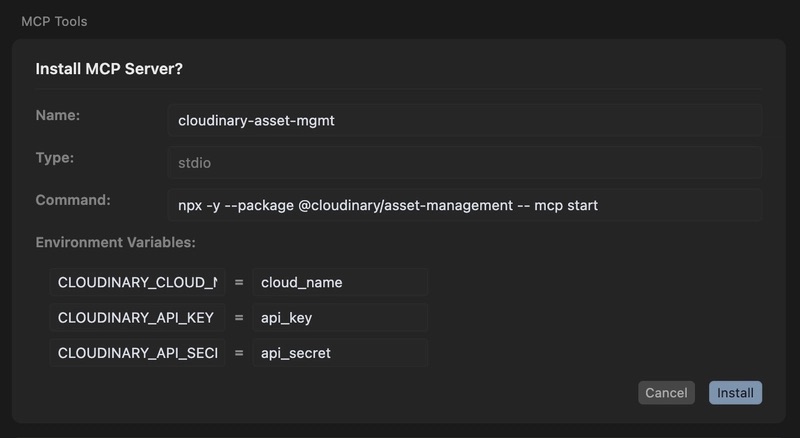The width and height of the screenshot is (800, 438).
Task: Edit the Name field cloudinary-asset-mgmt
Action: (x=465, y=120)
